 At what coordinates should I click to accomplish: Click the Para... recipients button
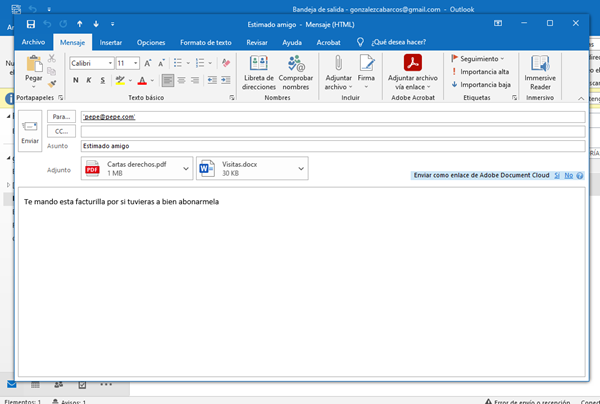click(62, 117)
